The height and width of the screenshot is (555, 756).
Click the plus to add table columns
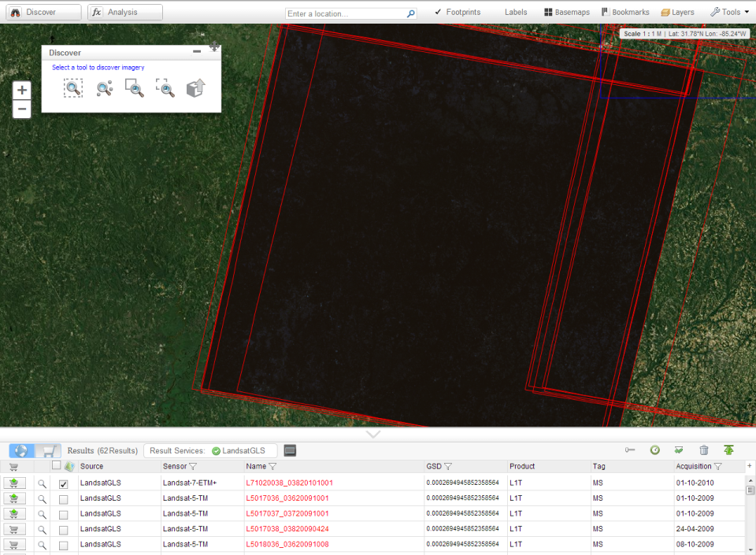click(749, 465)
